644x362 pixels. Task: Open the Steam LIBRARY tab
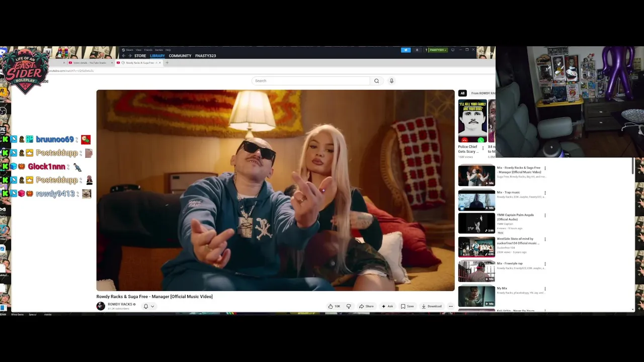click(157, 56)
